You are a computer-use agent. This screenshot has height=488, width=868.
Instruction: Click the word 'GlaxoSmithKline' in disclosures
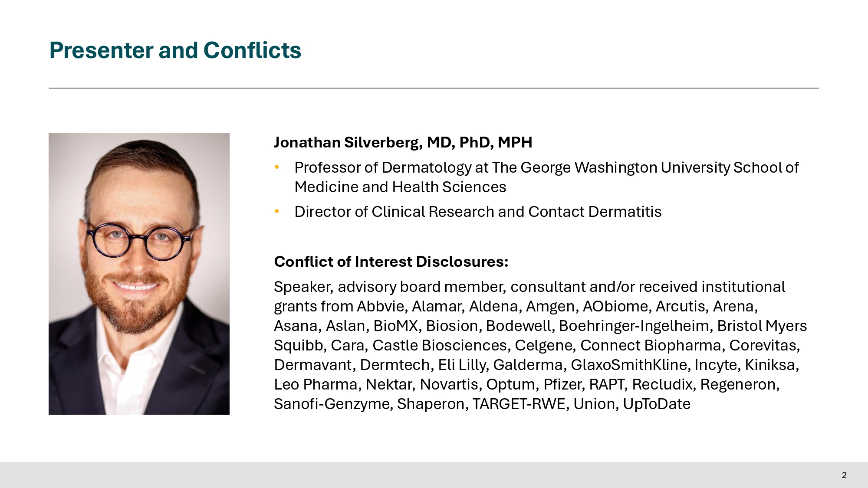coord(629,365)
